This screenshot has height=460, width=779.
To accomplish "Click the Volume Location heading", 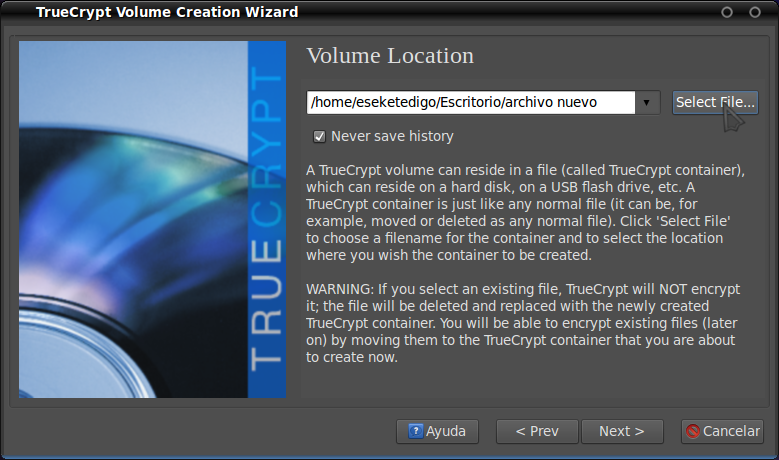I will pos(390,56).
